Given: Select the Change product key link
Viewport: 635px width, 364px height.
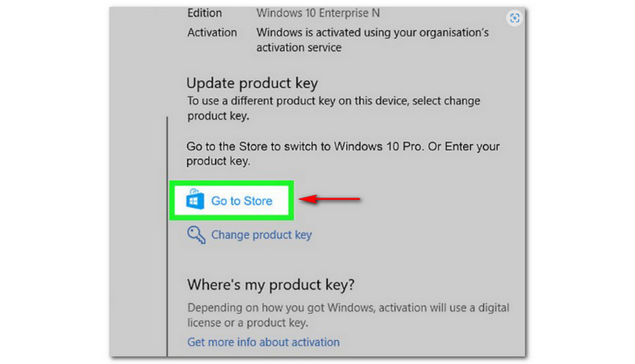Looking at the screenshot, I should point(261,235).
